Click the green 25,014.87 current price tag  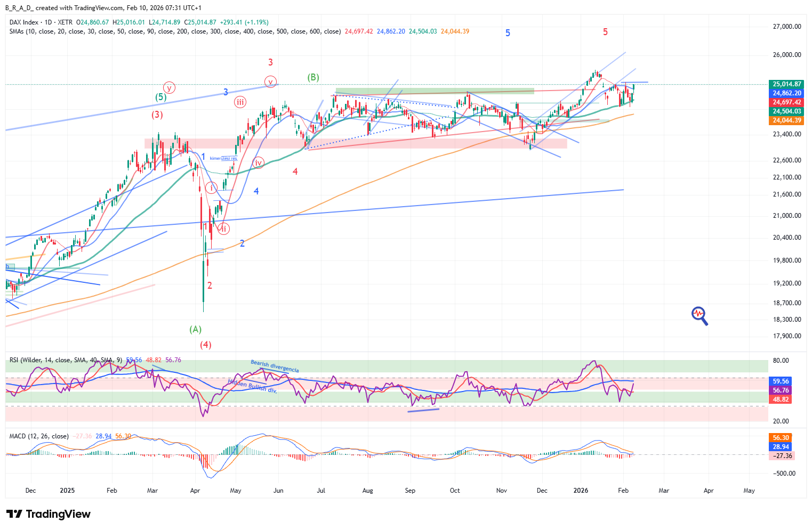point(786,84)
